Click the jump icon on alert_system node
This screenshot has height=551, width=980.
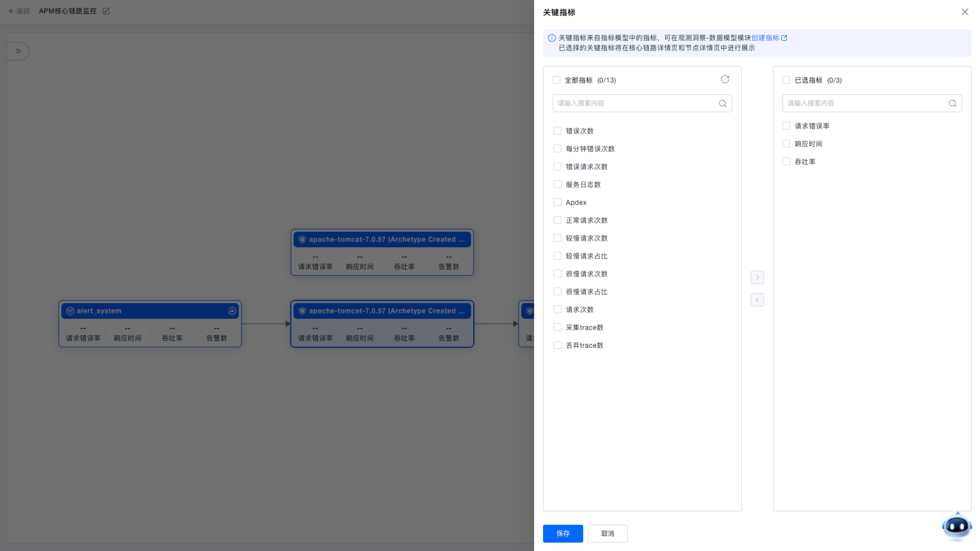[232, 311]
